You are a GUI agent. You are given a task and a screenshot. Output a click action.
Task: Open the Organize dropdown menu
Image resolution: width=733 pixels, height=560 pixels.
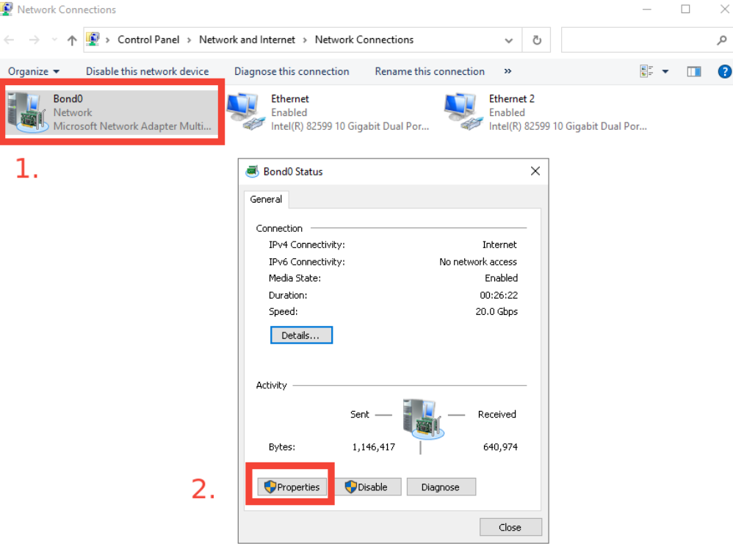pos(34,71)
